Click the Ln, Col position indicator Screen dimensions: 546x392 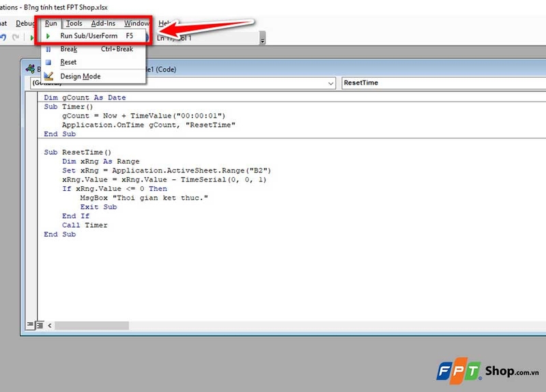point(174,38)
